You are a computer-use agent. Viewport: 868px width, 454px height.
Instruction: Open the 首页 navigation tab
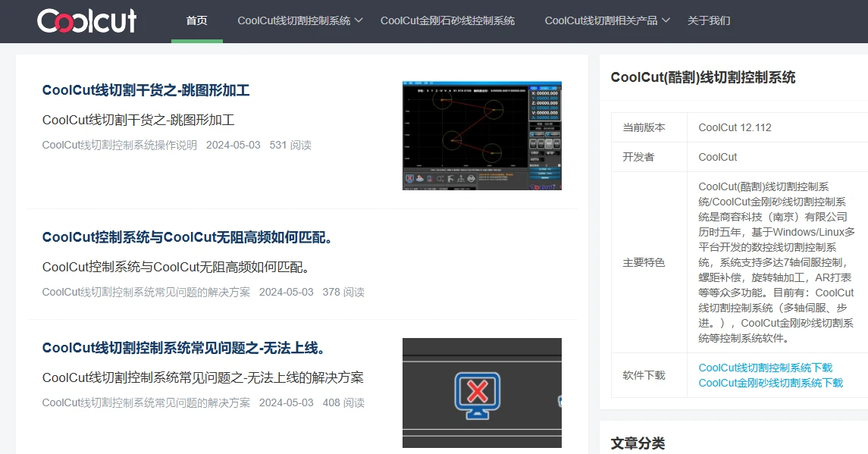[196, 20]
